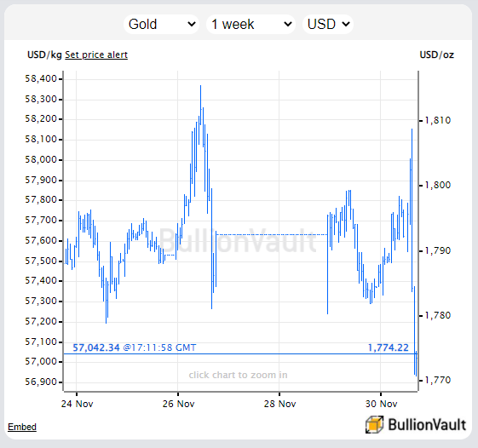
Task: Click the 1,810 right axis value
Action: [437, 120]
